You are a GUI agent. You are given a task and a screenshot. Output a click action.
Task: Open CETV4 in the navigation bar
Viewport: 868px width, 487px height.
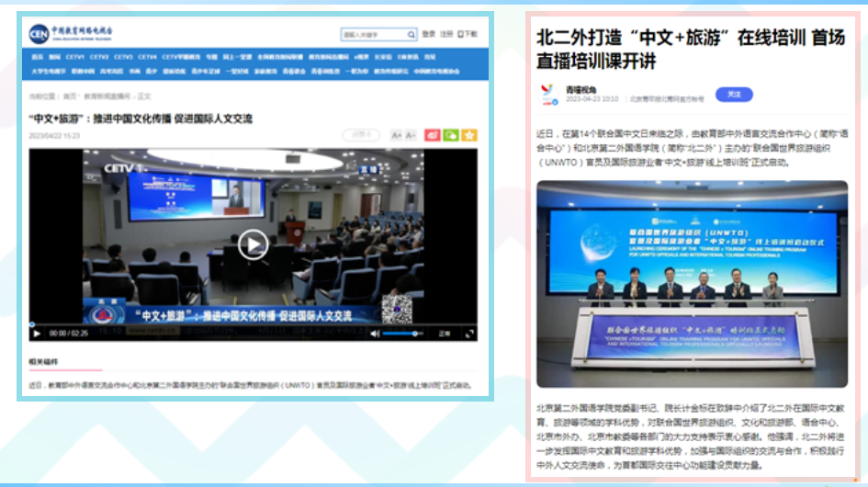coord(147,56)
